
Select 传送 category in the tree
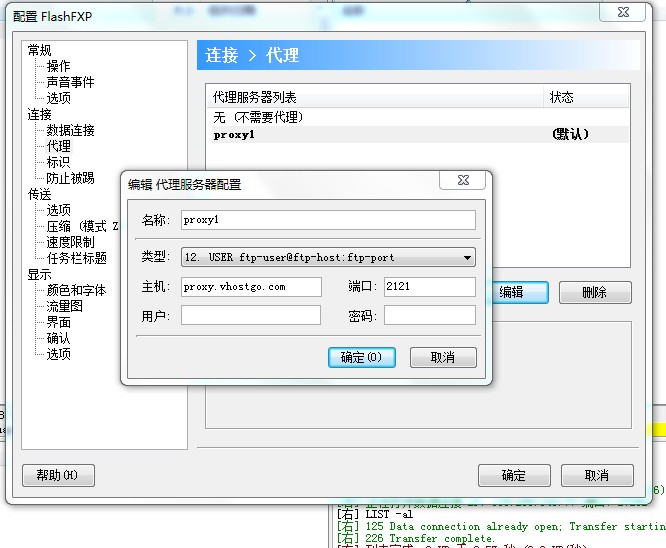[40, 194]
